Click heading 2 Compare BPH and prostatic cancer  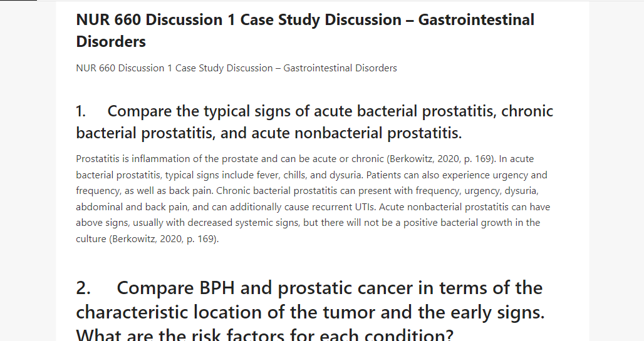(x=310, y=312)
